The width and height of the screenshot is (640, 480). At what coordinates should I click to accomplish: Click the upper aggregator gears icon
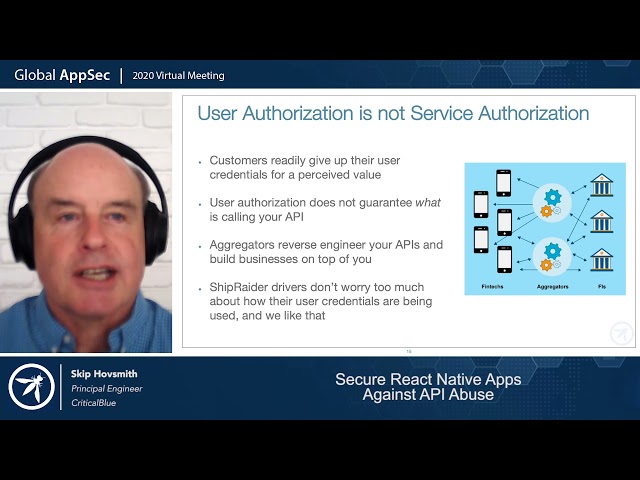coord(552,203)
